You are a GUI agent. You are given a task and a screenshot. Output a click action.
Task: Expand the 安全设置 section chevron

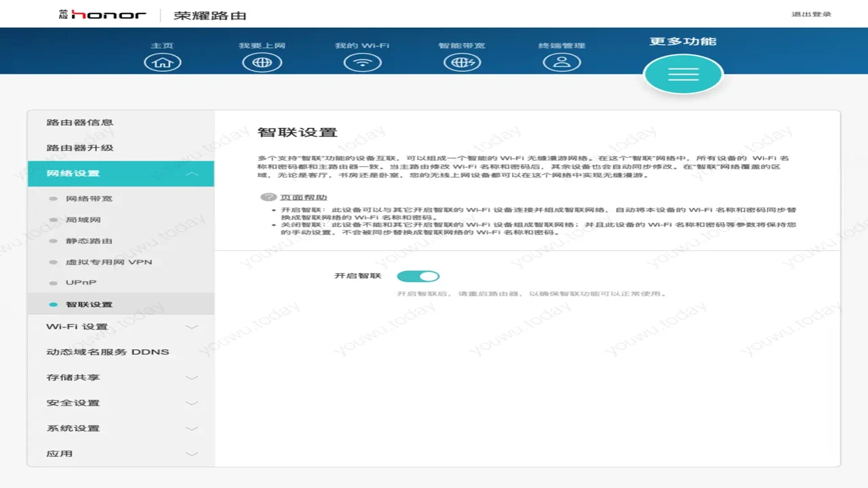[x=192, y=403]
